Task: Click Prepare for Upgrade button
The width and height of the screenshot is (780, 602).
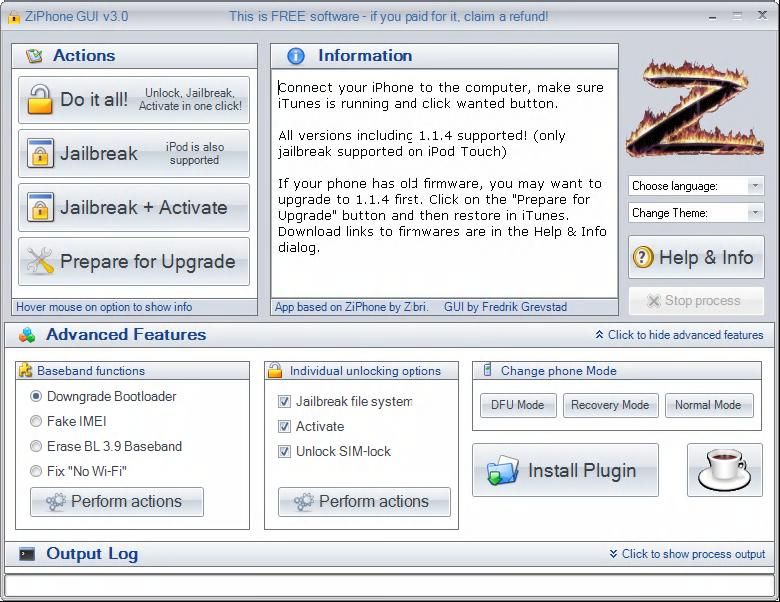Action: tap(134, 262)
